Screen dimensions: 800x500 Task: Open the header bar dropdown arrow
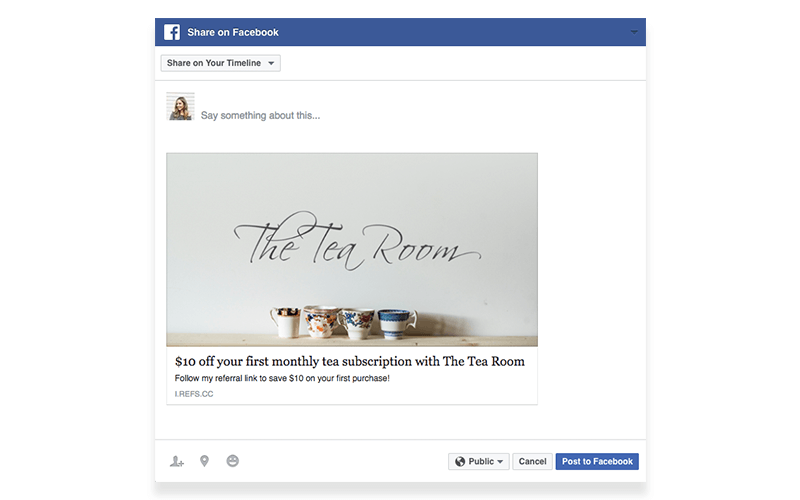point(634,32)
